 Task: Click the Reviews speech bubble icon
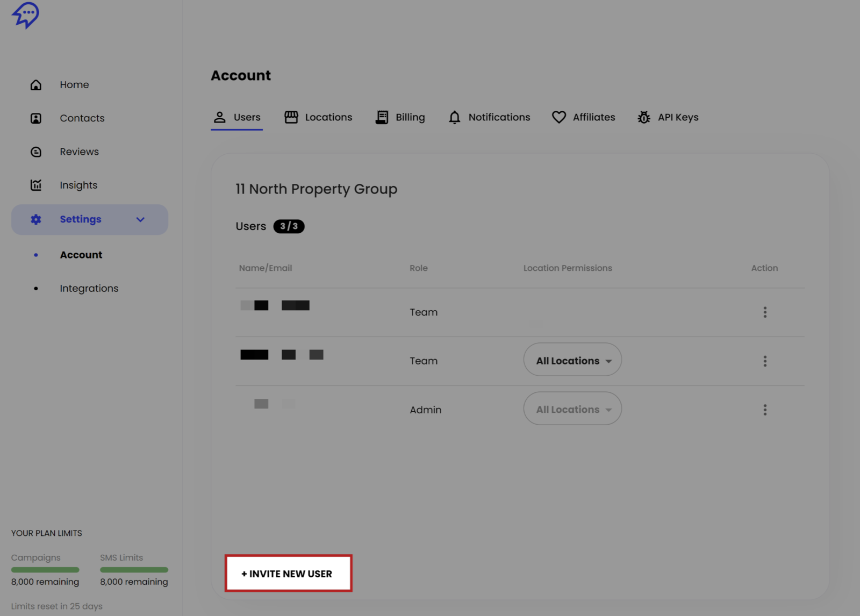(x=36, y=152)
